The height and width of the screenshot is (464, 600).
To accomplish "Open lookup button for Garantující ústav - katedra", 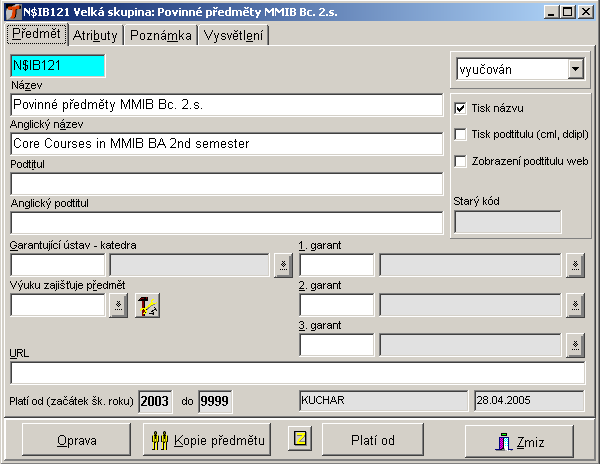I will pyautogui.click(x=283, y=265).
